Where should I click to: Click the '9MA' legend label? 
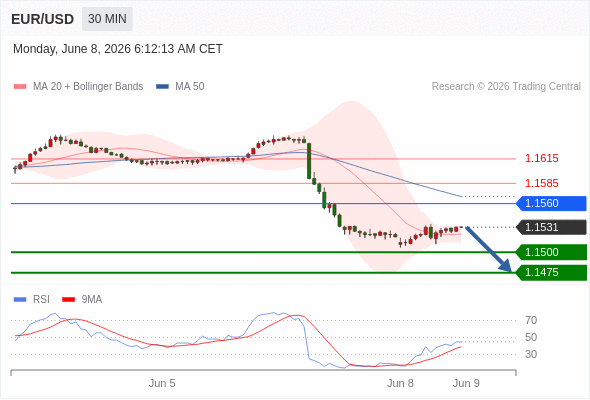[92, 300]
